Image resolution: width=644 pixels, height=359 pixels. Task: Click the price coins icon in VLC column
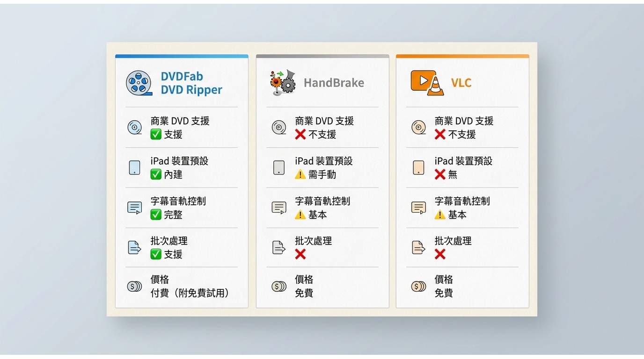coord(418,286)
